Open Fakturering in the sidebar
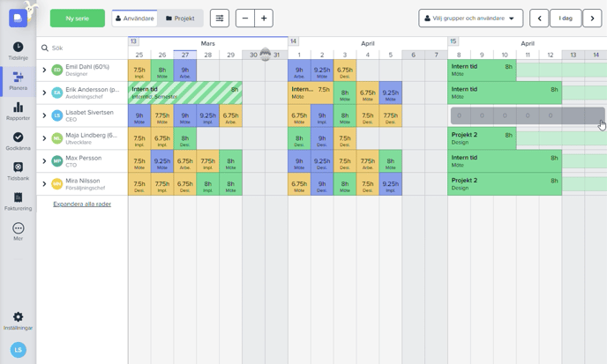Screen dimensions: 607x364 (x=18, y=202)
